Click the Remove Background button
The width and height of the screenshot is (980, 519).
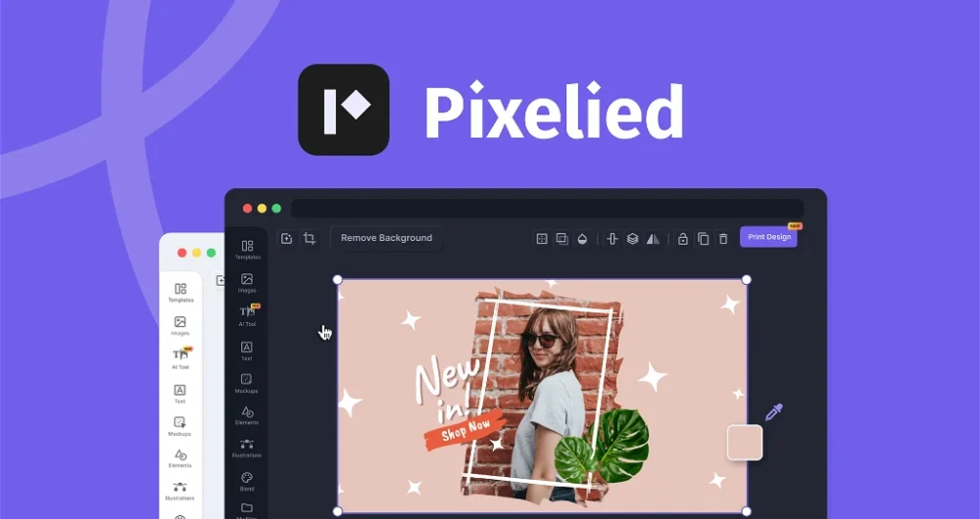pos(386,238)
